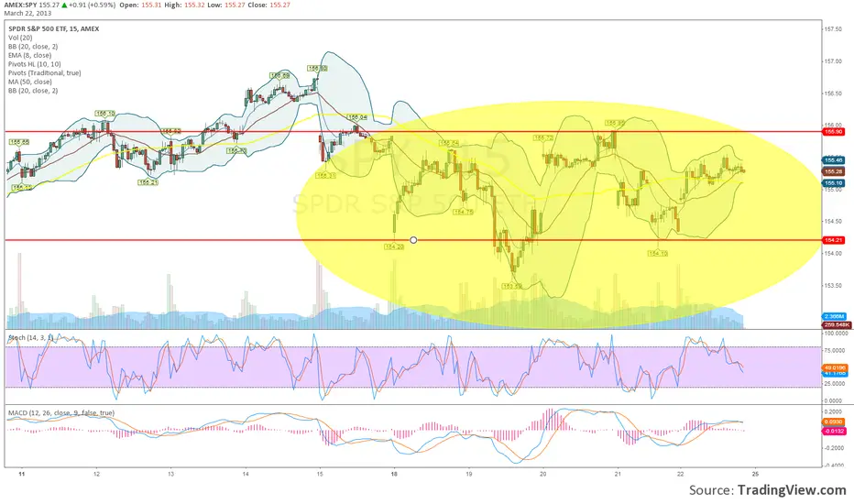Select the MA (50, close) indicator legend
The image size is (854, 504).
click(x=30, y=82)
